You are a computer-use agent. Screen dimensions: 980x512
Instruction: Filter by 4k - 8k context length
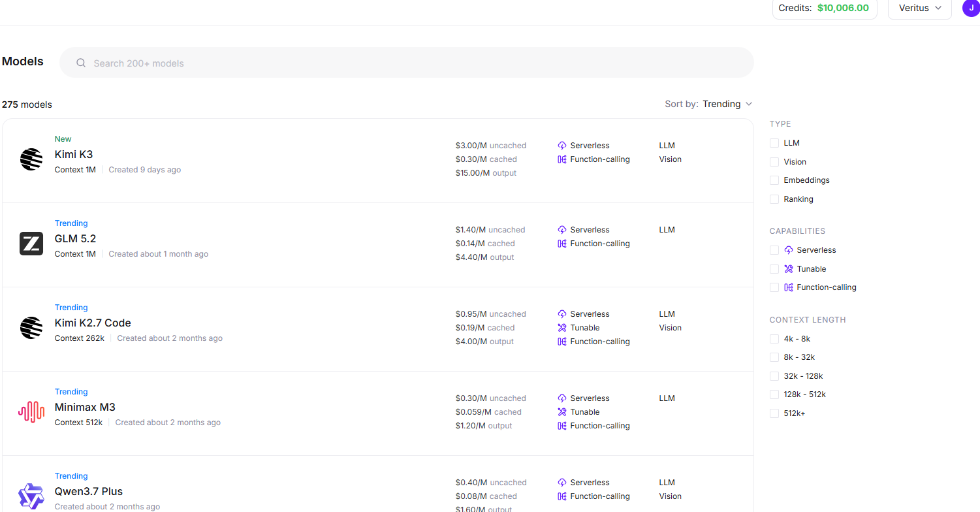(774, 339)
